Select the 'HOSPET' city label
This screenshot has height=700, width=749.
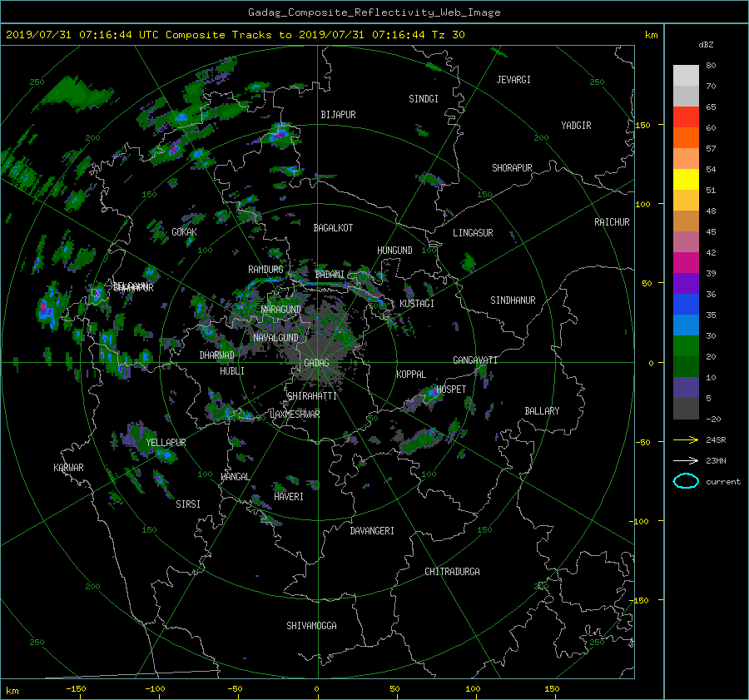click(451, 390)
